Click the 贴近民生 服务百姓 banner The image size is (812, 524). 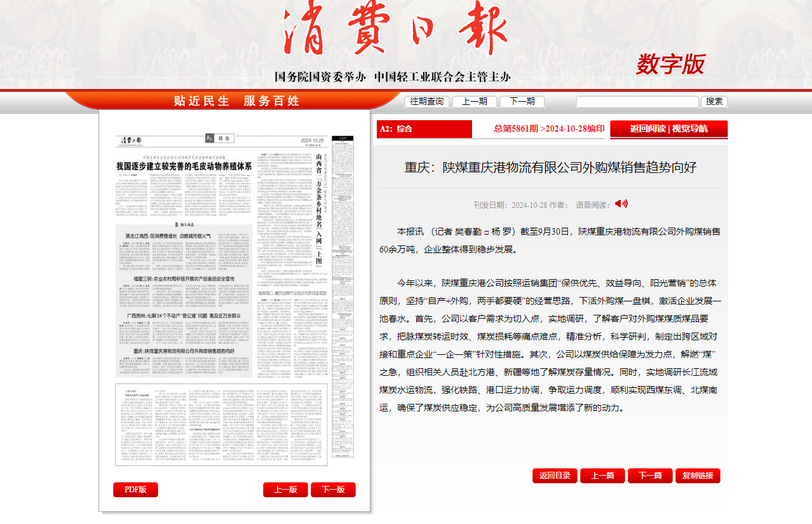click(x=236, y=100)
